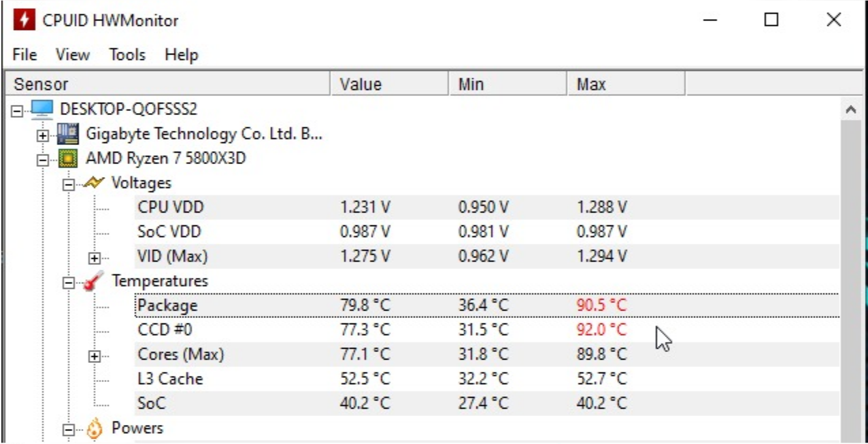Click the Value column header
This screenshot has width=868, height=444.
tap(390, 84)
